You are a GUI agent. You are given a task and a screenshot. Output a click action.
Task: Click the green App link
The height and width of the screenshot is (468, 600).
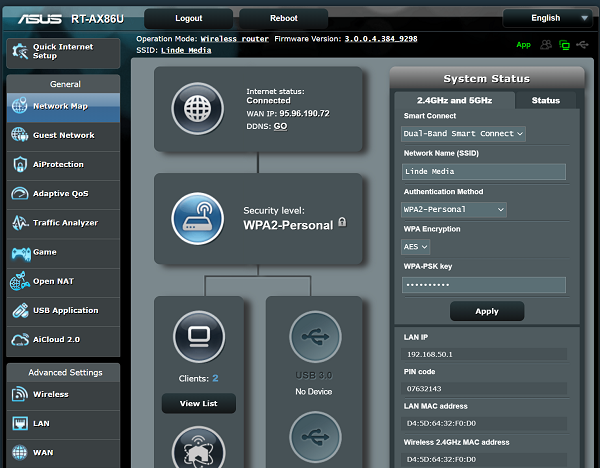click(523, 45)
